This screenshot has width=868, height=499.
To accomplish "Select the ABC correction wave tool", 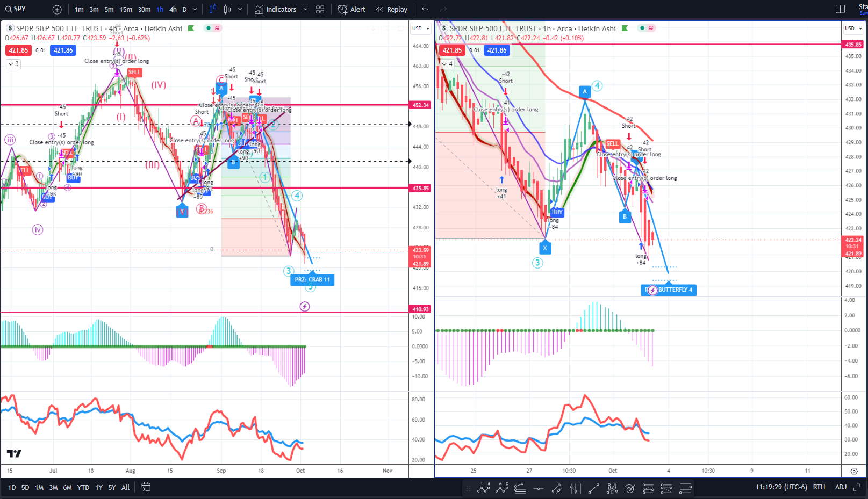I will (503, 488).
